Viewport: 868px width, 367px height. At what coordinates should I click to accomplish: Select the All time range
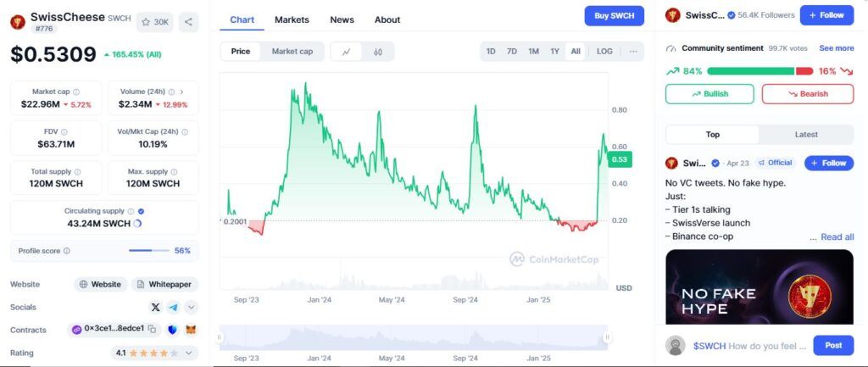click(x=576, y=52)
